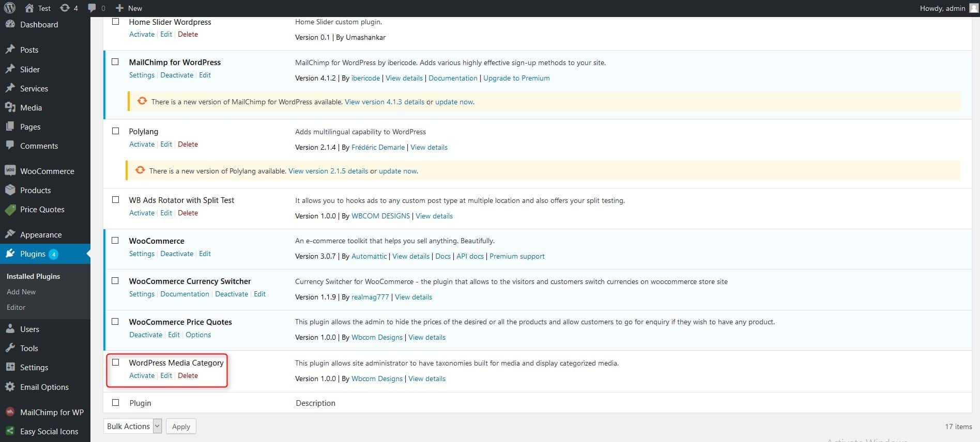Click the Posts pin icon

click(x=10, y=50)
